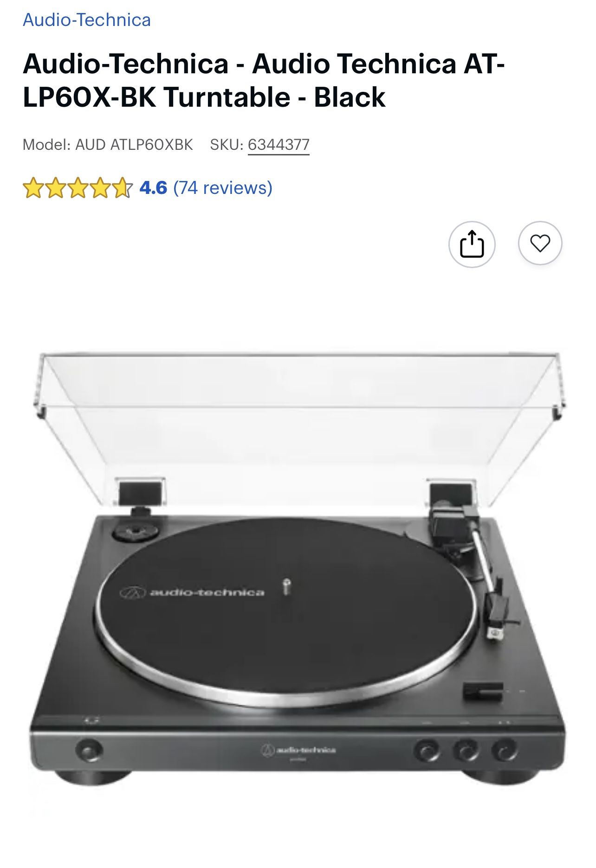Click the AT-LP60X-BK Turntable product title
This screenshot has width=596, height=868.
tap(264, 80)
